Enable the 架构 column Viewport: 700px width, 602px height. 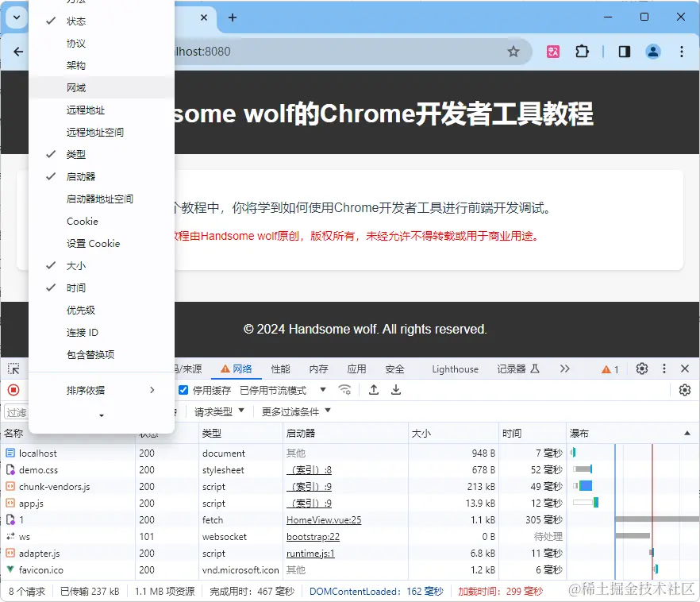tap(102, 66)
